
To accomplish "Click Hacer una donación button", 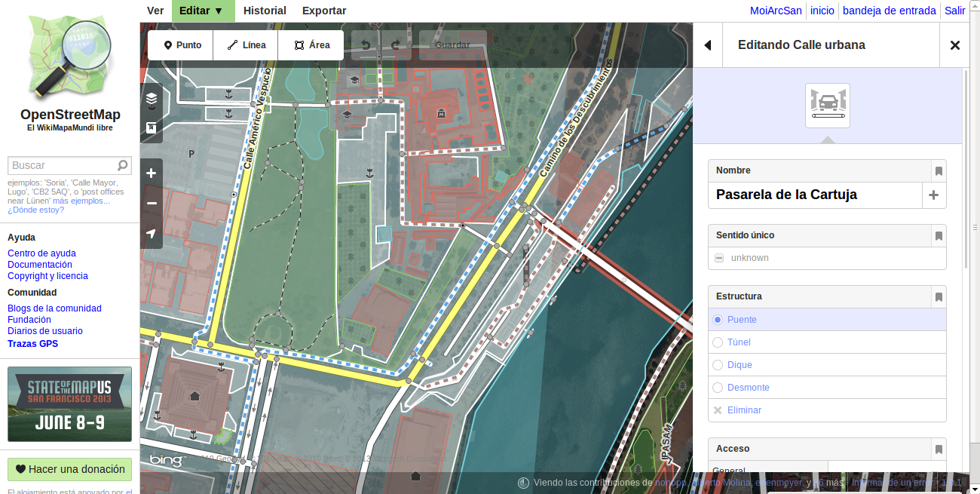I will coord(69,469).
